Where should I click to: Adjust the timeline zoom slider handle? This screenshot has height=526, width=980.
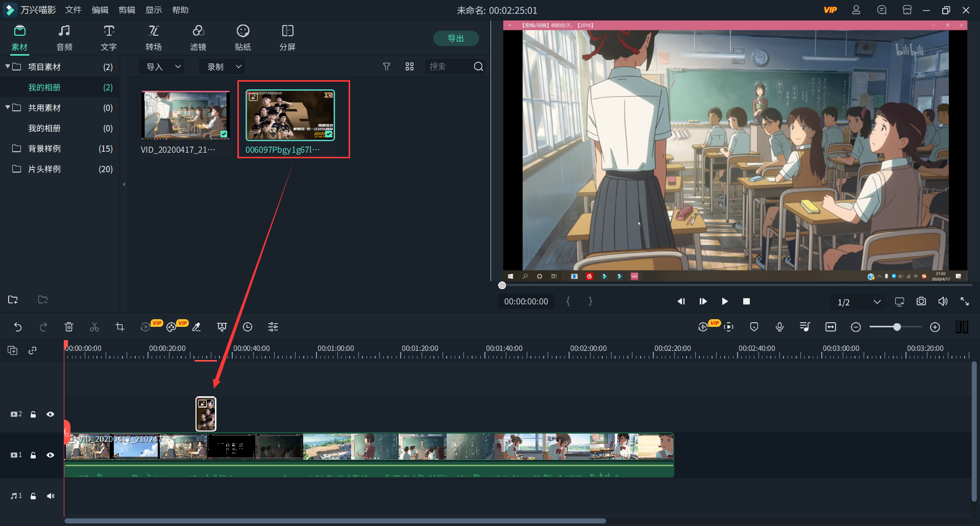[897, 327]
